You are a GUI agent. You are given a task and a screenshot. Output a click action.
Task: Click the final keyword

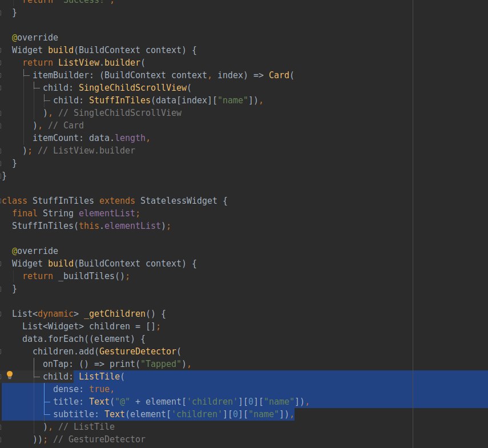coord(25,213)
